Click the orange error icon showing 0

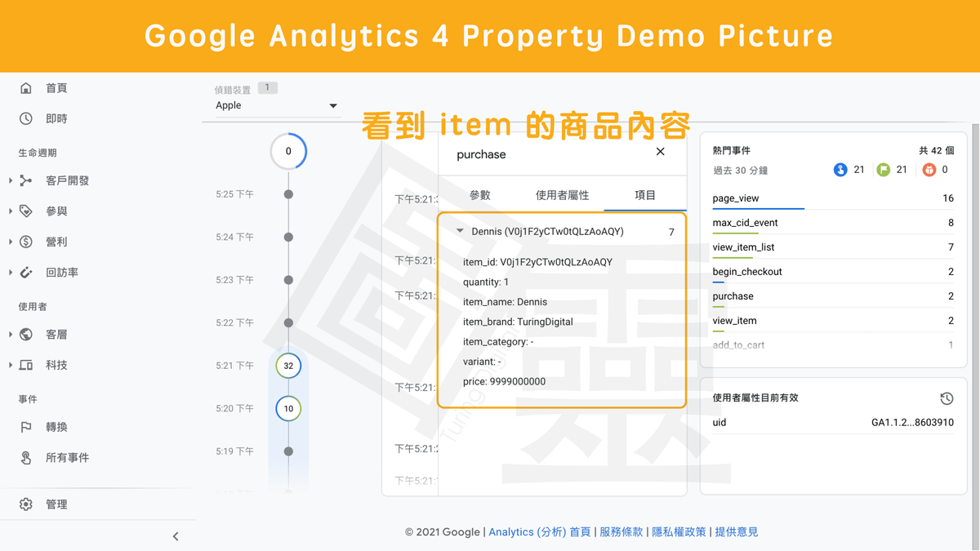coord(929,170)
